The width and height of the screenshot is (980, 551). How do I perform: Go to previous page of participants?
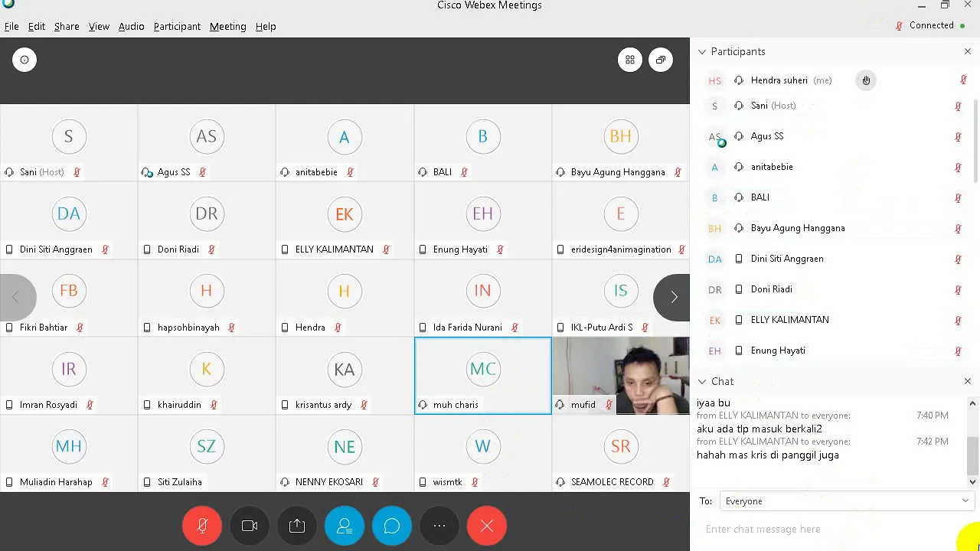coord(16,297)
